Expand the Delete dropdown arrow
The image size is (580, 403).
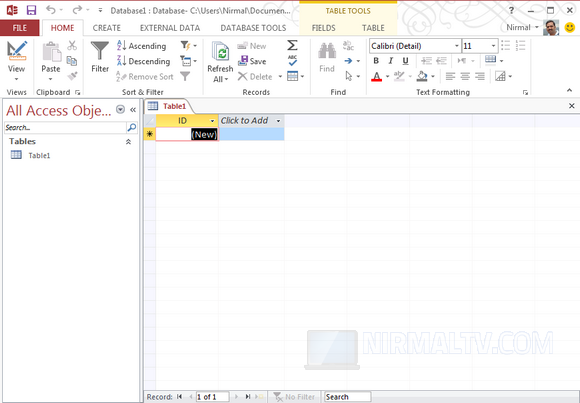[280, 77]
